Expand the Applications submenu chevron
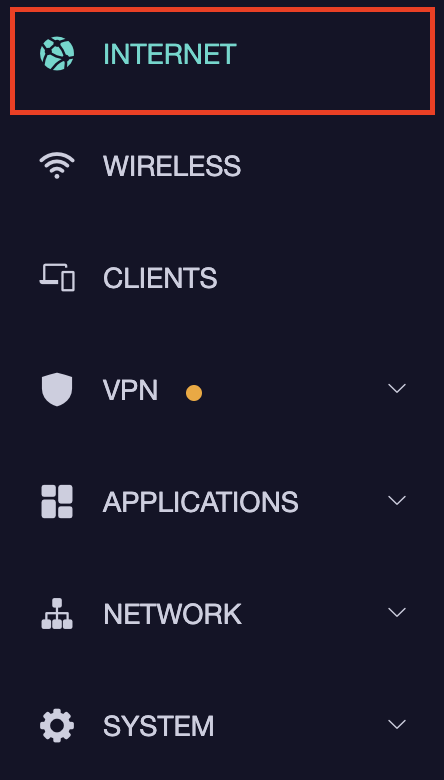The width and height of the screenshot is (444, 780). (x=397, y=500)
